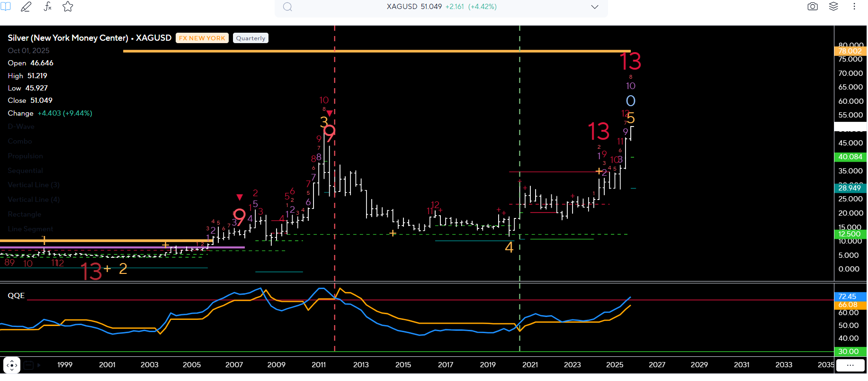Click the FX NEW YORK badge
Viewport: 868px width, 381px height.
pyautogui.click(x=202, y=38)
